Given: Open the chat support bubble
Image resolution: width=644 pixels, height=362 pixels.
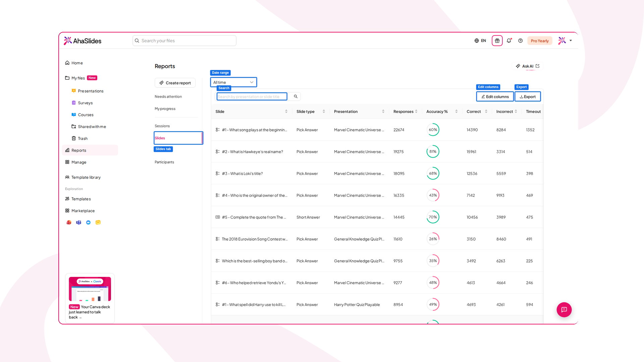Looking at the screenshot, I should 564,310.
